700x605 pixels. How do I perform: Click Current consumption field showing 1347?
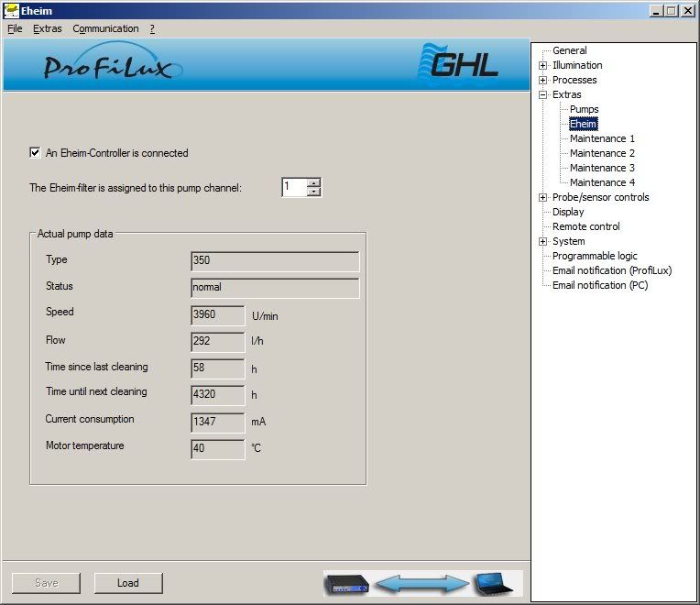(217, 422)
